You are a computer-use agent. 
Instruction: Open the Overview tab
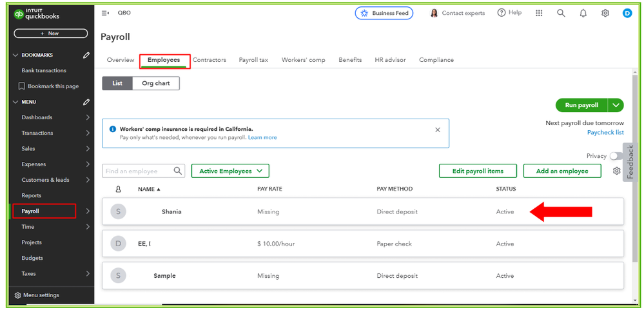coord(121,60)
